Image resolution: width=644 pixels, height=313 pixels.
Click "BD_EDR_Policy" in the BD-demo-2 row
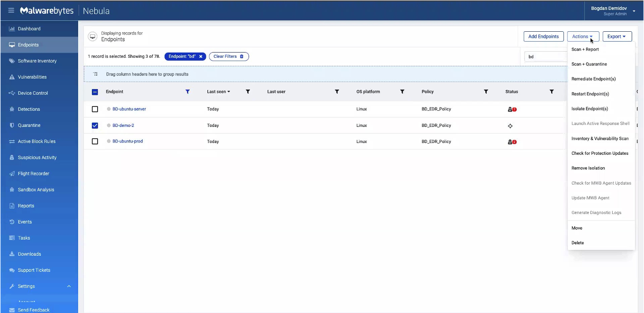coord(436,125)
